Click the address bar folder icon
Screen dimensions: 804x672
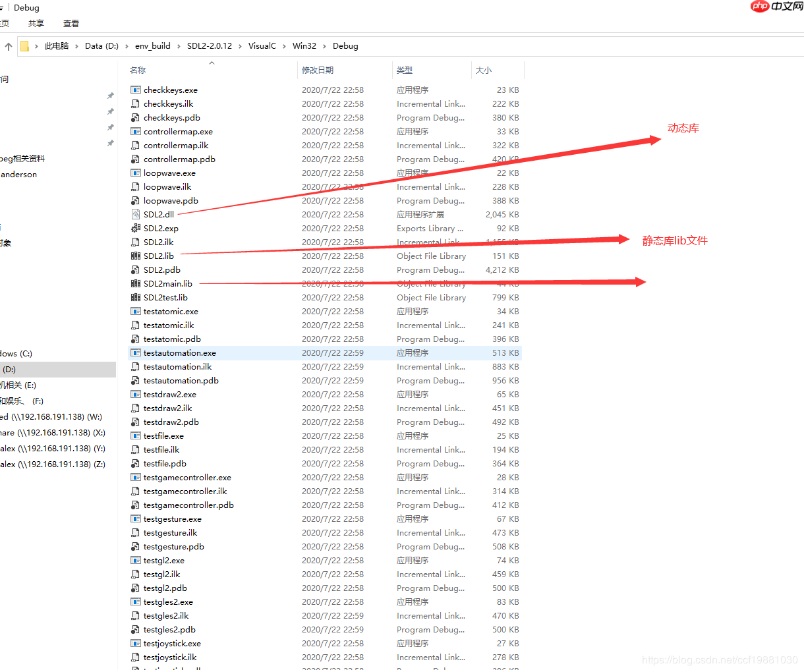pyautogui.click(x=24, y=46)
